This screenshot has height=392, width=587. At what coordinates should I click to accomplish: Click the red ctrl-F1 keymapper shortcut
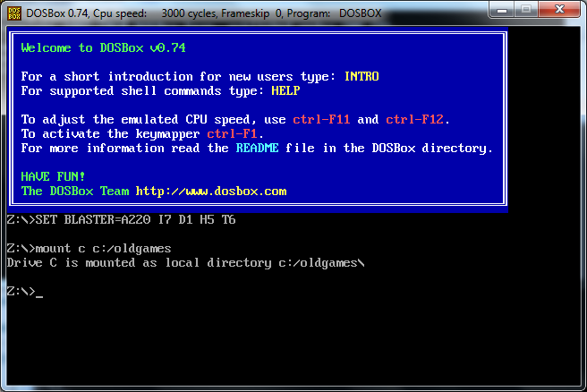point(232,133)
